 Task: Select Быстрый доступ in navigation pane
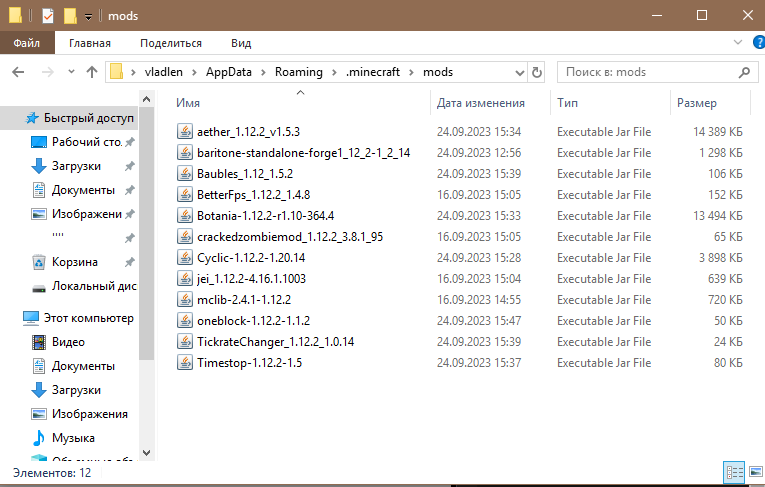pyautogui.click(x=88, y=118)
